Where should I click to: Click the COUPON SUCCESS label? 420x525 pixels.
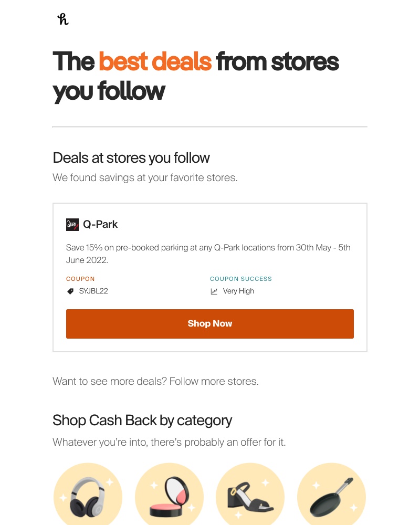pos(241,279)
